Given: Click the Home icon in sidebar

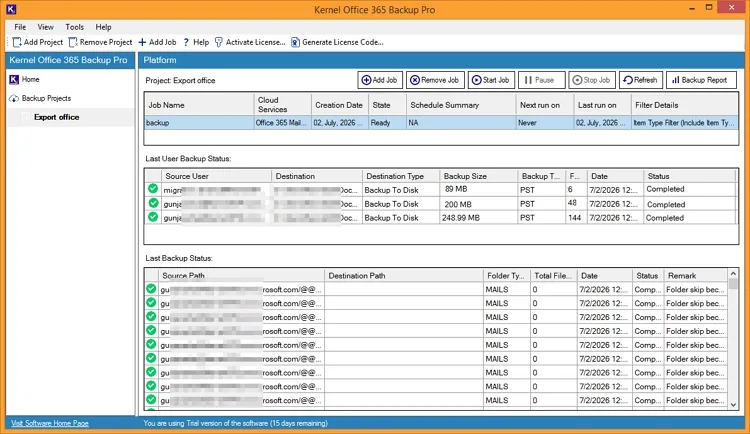Looking at the screenshot, I should (14, 79).
